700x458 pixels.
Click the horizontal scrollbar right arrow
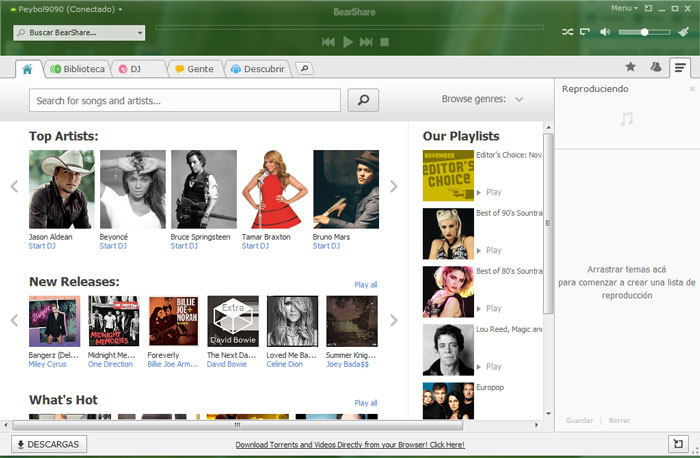(x=536, y=425)
